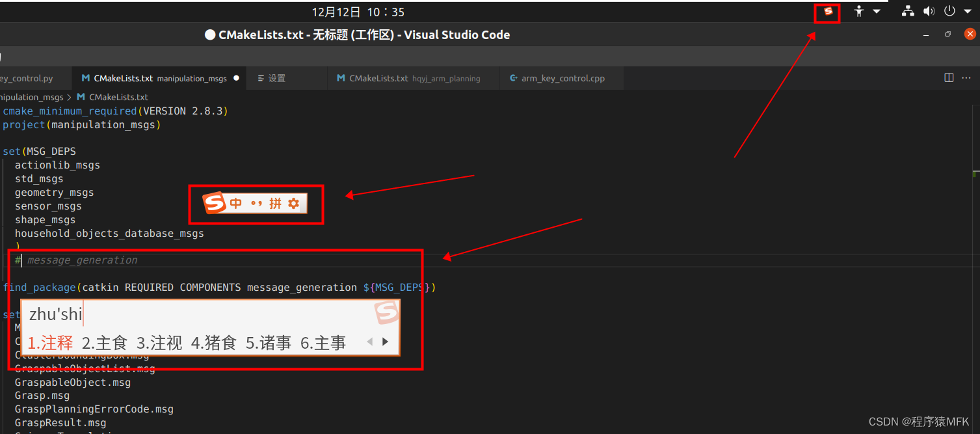Click actionlib_msgs in code

click(x=57, y=165)
